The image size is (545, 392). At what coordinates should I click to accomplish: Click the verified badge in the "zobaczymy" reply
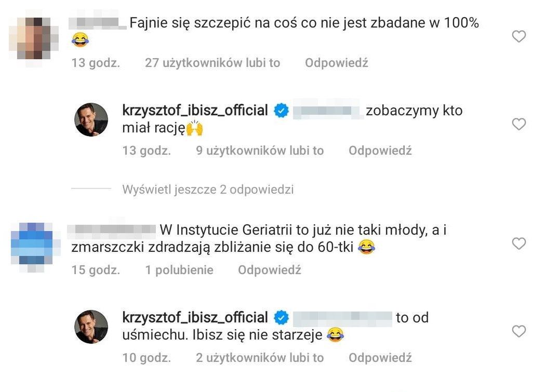(x=281, y=111)
